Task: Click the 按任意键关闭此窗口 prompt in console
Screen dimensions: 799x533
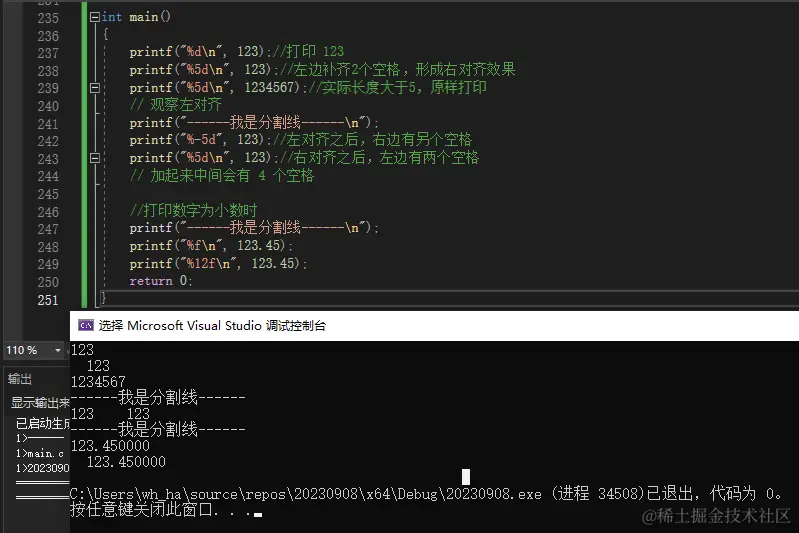Action: point(166,509)
